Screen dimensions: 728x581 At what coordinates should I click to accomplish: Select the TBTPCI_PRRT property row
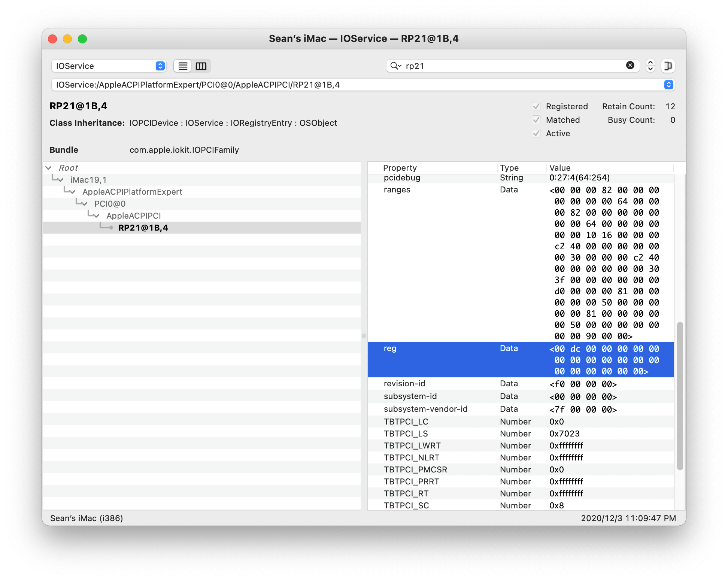521,481
